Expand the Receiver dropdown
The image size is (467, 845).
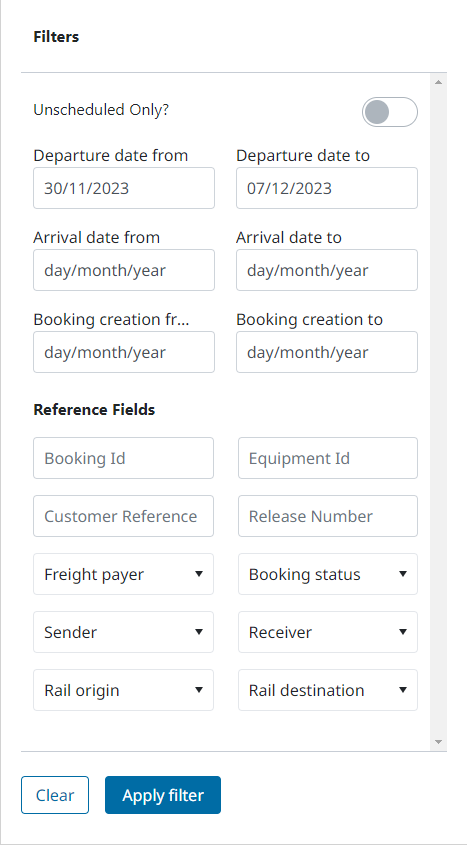point(327,632)
